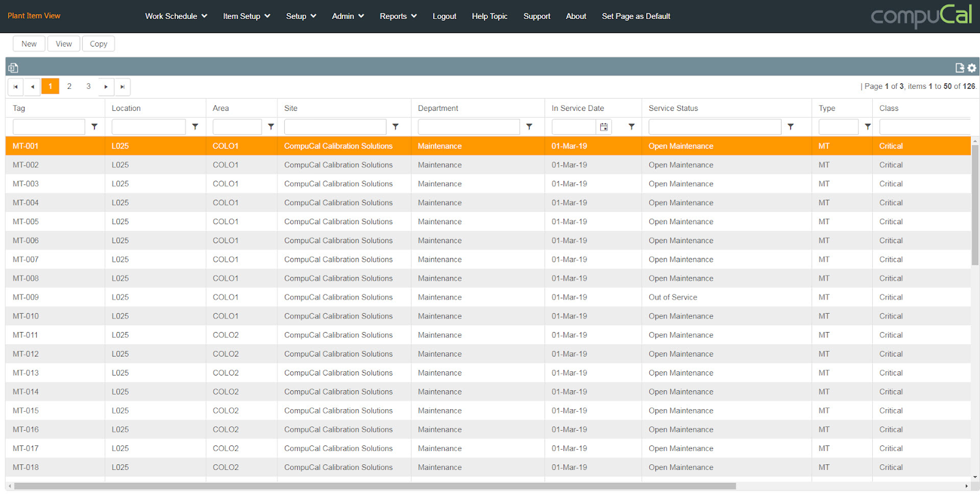Click the vertical scrollbar thumb
980x495 pixels.
pyautogui.click(x=975, y=205)
